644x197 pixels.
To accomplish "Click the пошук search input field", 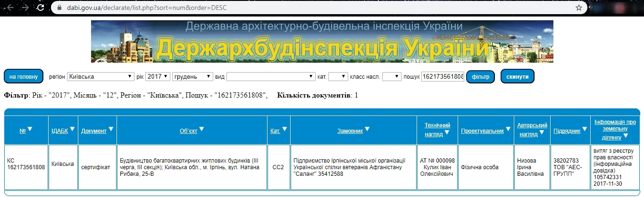I will coord(443,76).
